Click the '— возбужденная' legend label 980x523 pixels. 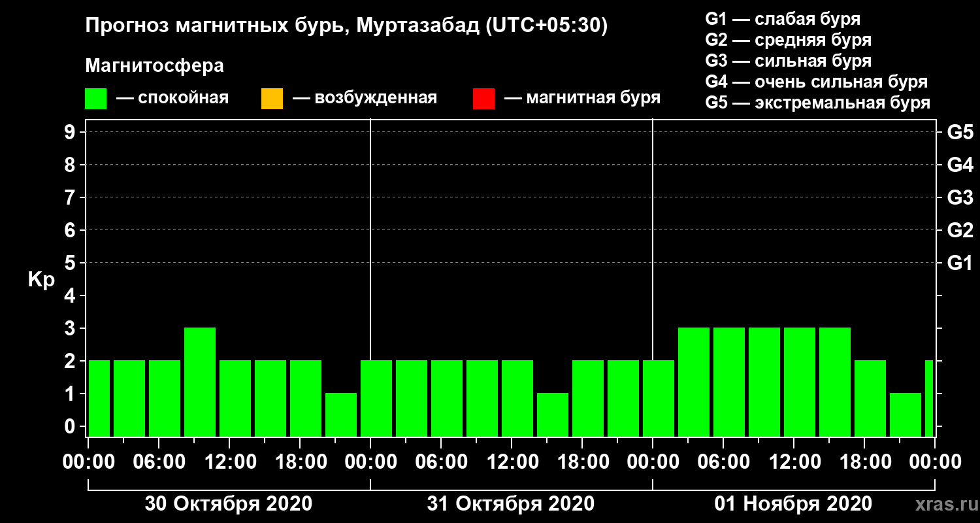point(365,99)
